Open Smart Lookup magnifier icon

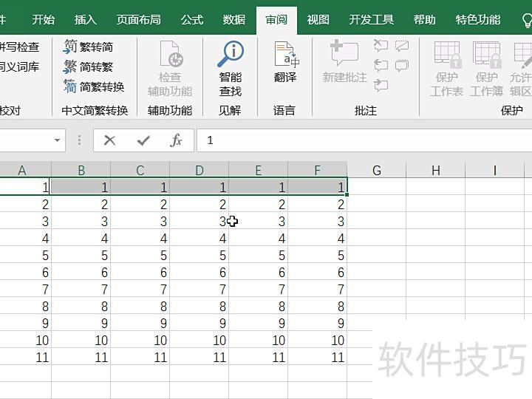coord(231,54)
